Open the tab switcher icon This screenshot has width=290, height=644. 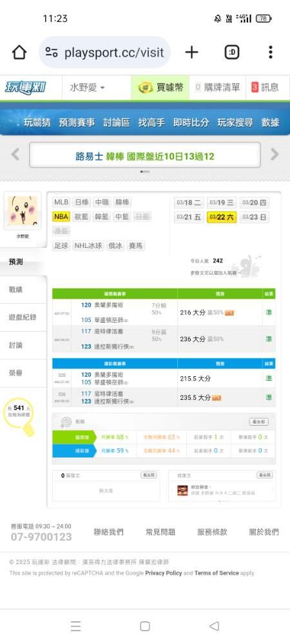[232, 52]
